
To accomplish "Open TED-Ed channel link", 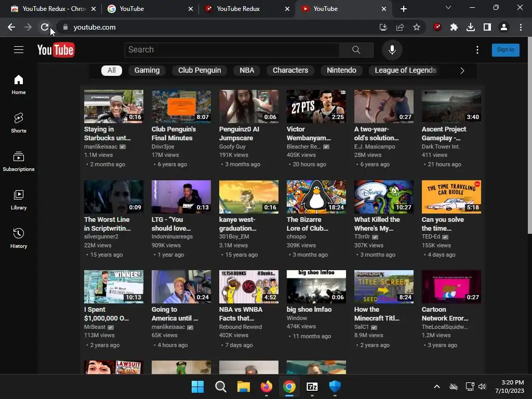I will [x=431, y=236].
